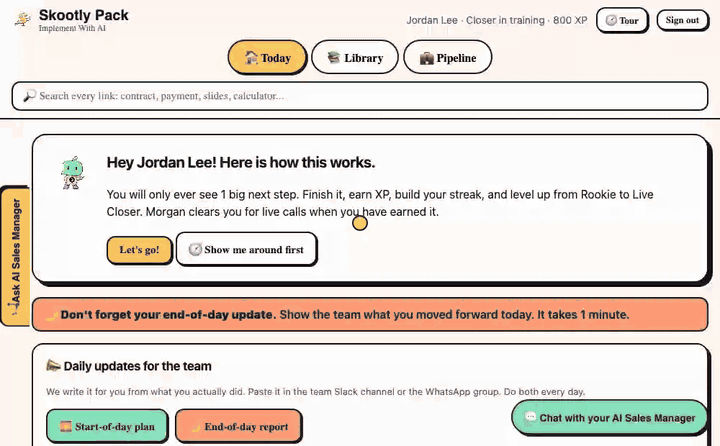Click the Skootly Pack title text
Viewport: 720px width, 446px height.
(84, 15)
